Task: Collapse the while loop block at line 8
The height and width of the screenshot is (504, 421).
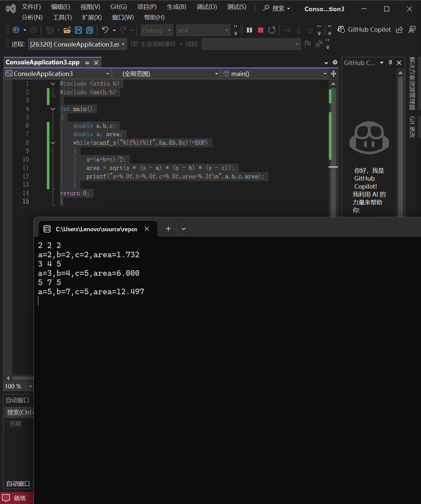Action: 53,143
